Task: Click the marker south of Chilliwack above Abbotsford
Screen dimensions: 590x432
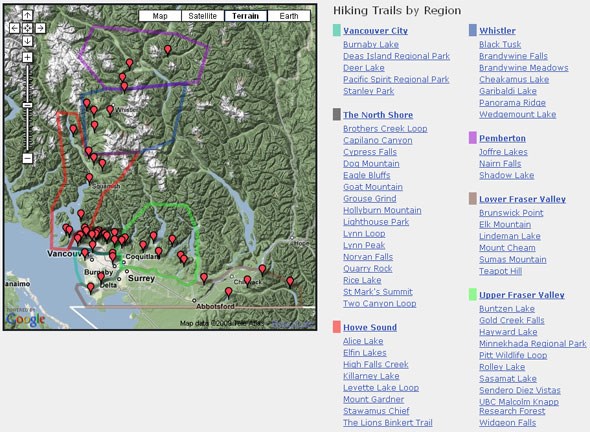Action: (228, 292)
